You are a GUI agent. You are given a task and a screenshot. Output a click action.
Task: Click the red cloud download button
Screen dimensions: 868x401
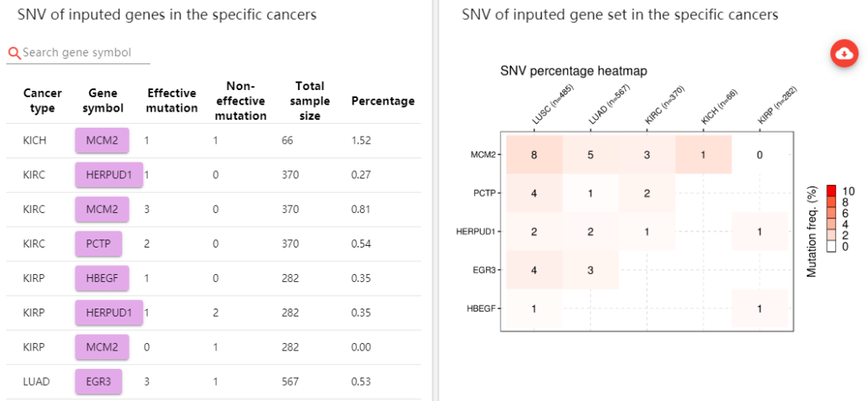pos(845,53)
